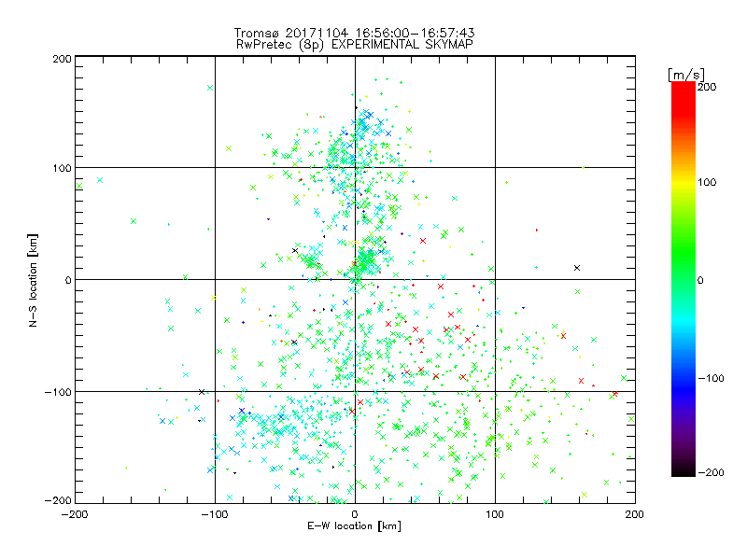Click the x-axis tick label '-200'
The width and height of the screenshot is (747, 560).
point(76,514)
